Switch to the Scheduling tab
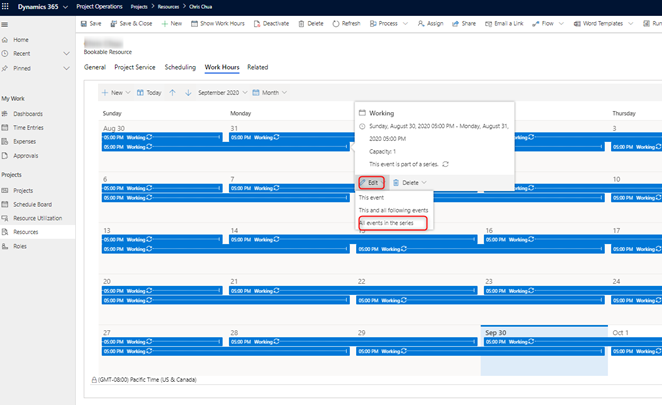Image resolution: width=662 pixels, height=405 pixels. (x=180, y=67)
